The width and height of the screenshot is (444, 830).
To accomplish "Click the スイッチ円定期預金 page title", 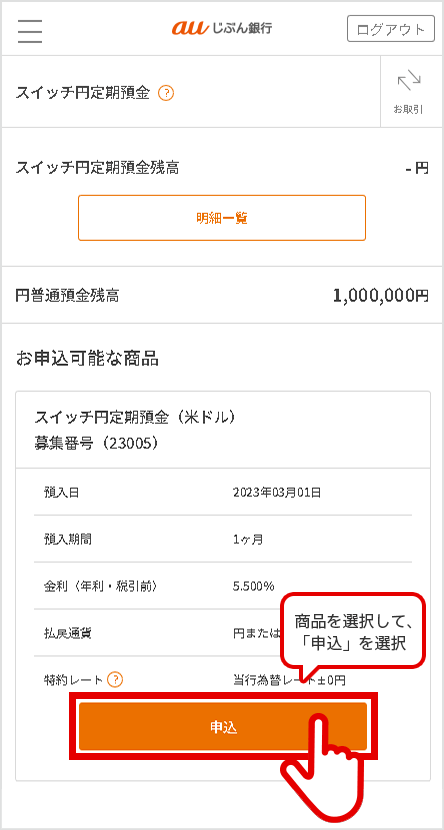I will [83, 94].
